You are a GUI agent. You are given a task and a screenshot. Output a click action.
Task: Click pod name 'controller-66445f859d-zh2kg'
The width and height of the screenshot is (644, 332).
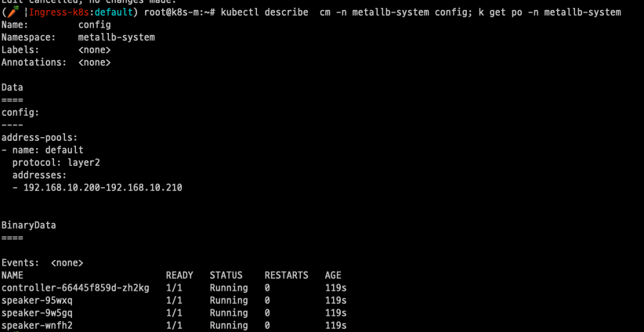pos(75,288)
